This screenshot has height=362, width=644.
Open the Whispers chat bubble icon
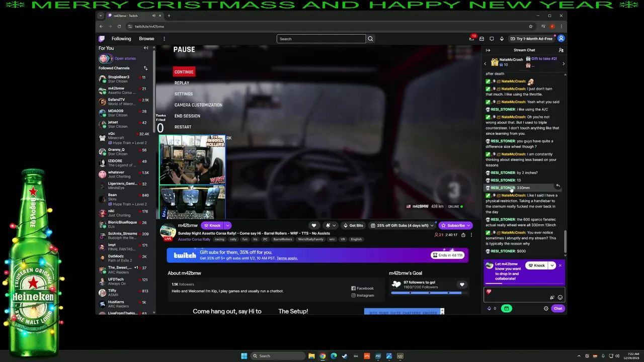point(492,39)
